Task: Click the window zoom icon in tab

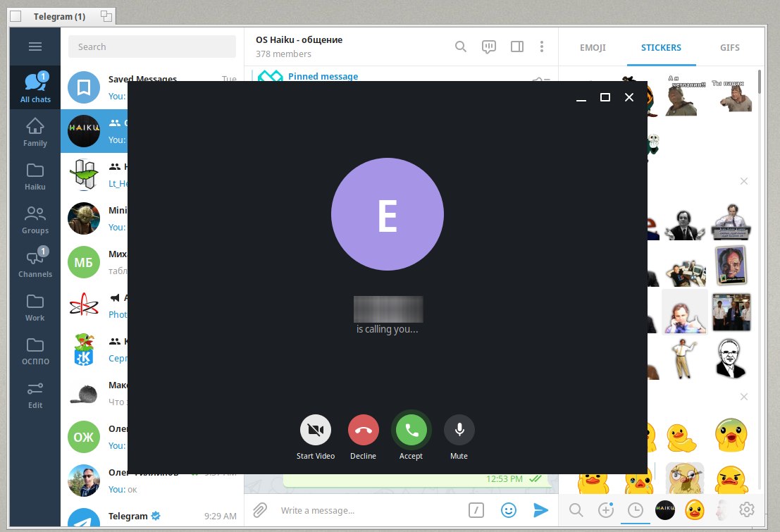Action: pyautogui.click(x=106, y=16)
